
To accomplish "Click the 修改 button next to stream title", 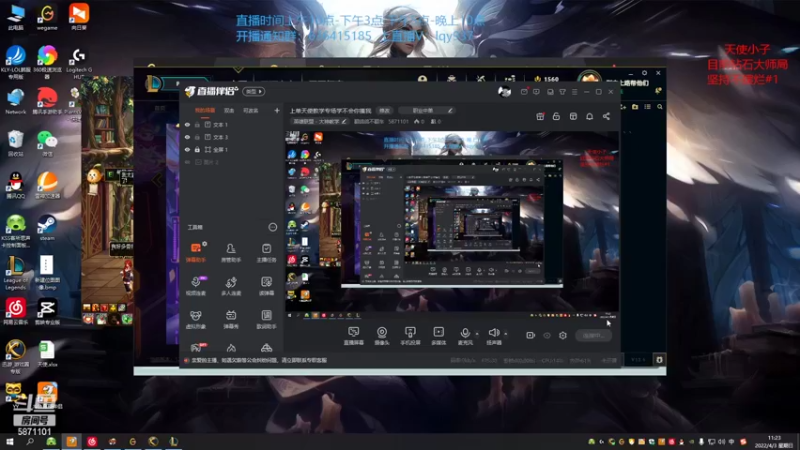I will click(385, 110).
